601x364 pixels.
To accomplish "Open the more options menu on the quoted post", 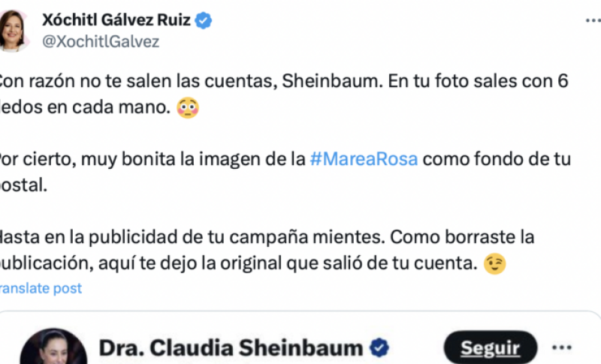I will [561, 347].
